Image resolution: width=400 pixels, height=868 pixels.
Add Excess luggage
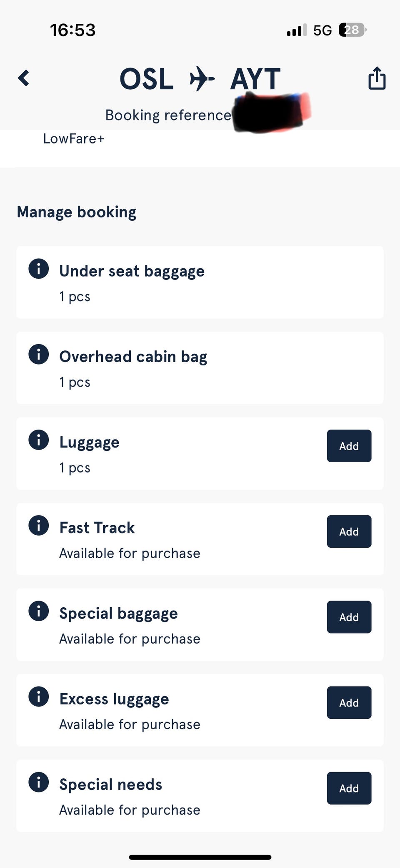(x=349, y=702)
